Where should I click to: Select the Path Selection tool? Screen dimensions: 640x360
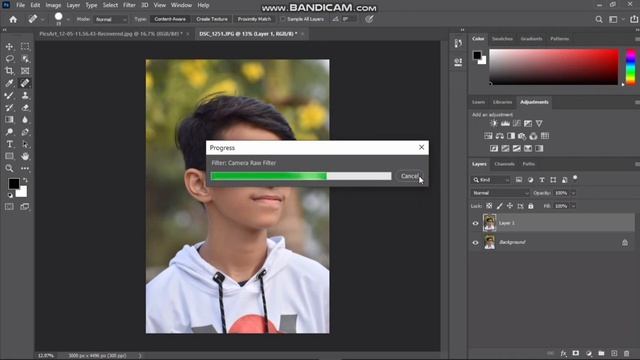25,144
